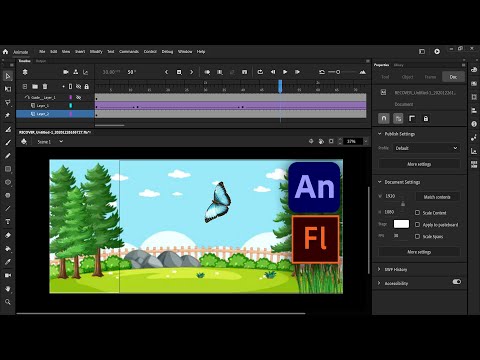Viewport: 480px width, 360px height.
Task: Collapse the Document Settings section
Action: pos(379,182)
